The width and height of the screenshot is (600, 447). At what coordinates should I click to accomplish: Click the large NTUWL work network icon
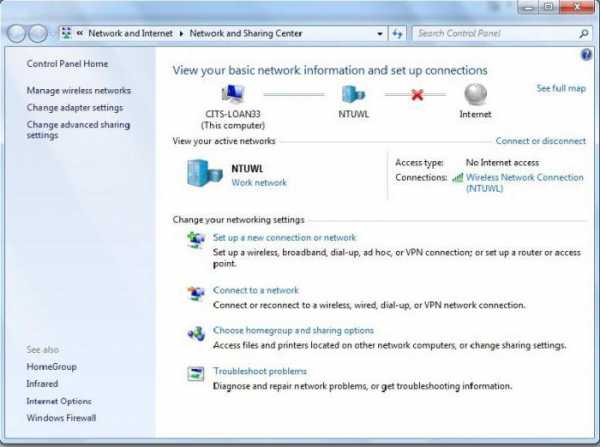point(205,173)
